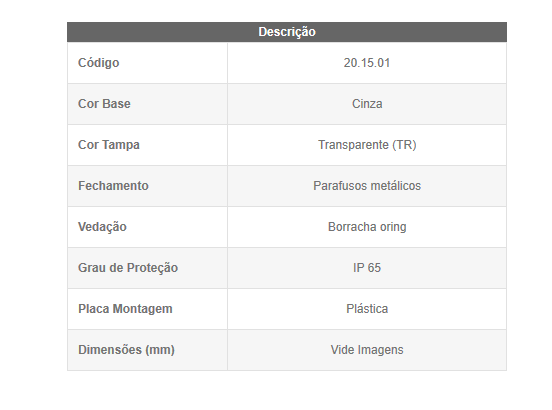Screen dimensions: 552x410
Task: Select the Placa Montagem label
Action: (x=125, y=309)
